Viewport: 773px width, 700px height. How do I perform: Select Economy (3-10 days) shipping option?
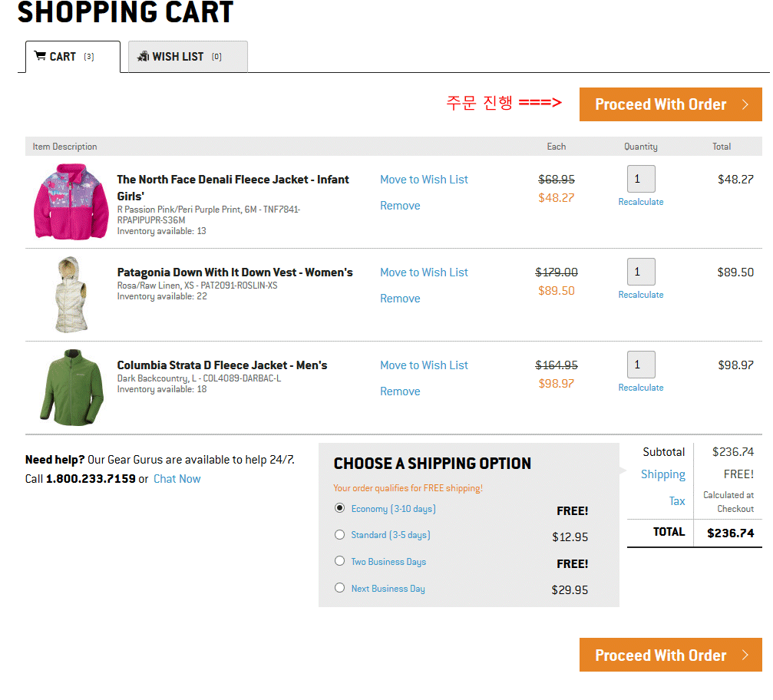click(x=340, y=508)
